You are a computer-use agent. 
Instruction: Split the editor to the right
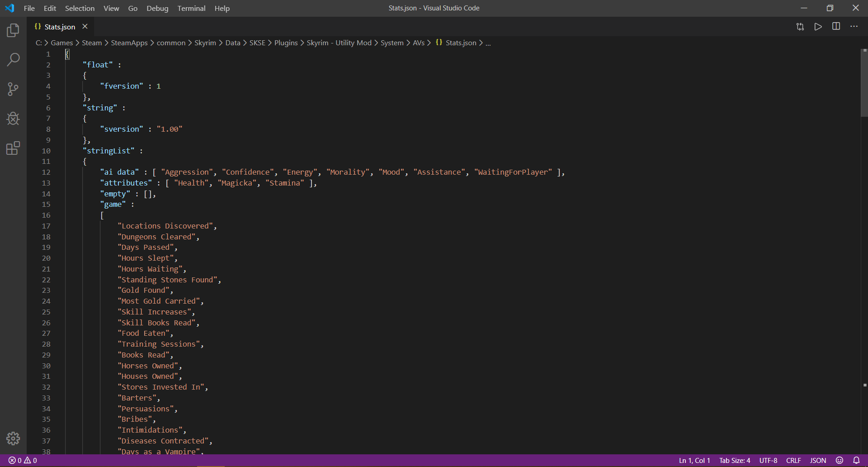(x=836, y=27)
